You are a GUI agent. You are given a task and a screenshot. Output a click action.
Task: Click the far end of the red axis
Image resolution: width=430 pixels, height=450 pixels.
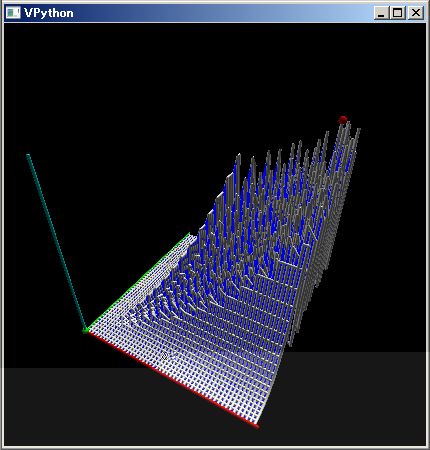click(x=257, y=426)
